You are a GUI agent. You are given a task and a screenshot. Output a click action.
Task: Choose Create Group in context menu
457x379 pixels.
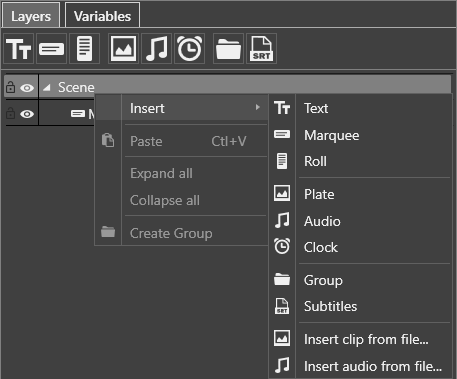point(181,233)
